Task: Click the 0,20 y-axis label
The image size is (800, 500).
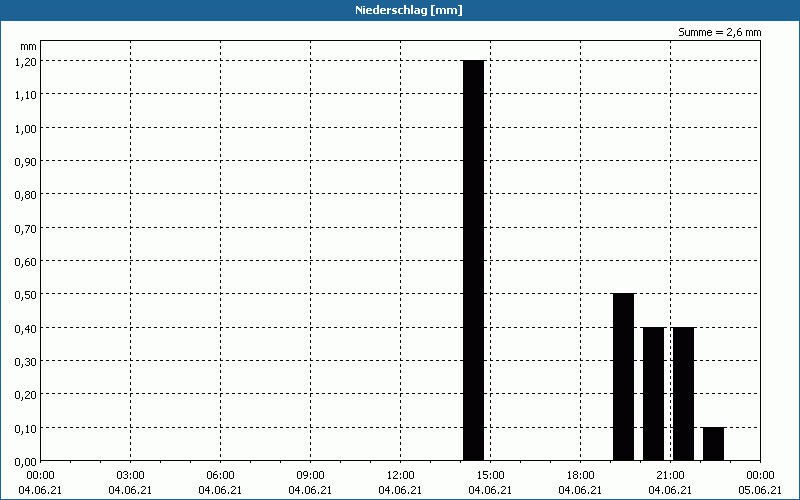Action: 26,394
